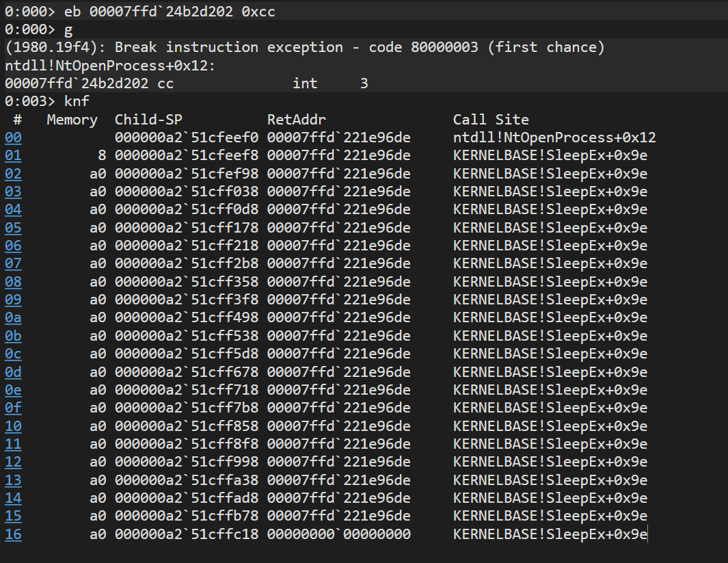Select stack frame 01 link
This screenshot has width=728, height=563.
(x=13, y=155)
